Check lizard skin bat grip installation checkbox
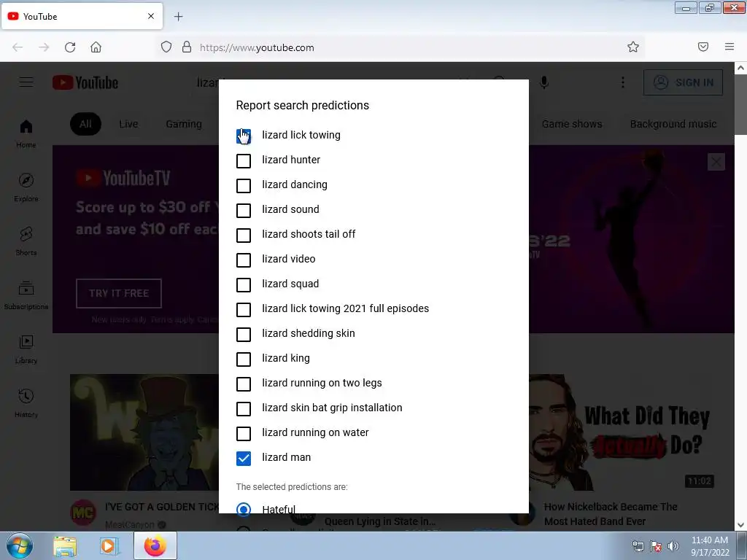 point(244,408)
